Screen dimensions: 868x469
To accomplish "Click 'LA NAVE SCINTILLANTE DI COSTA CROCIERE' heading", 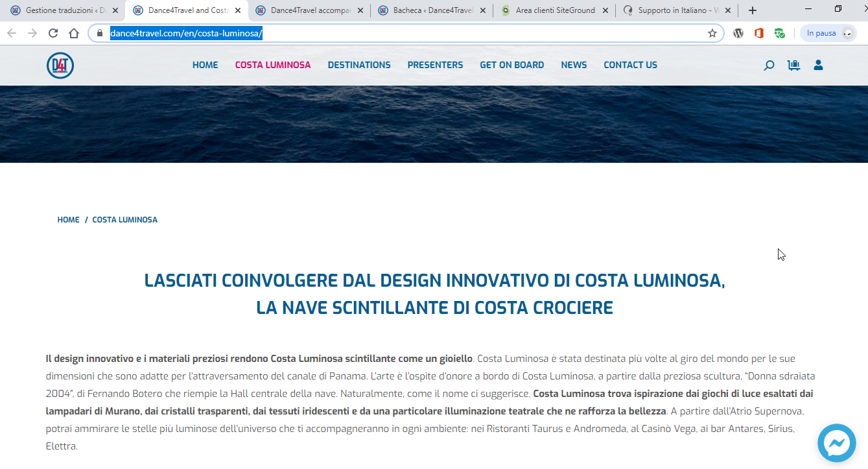I will click(x=434, y=307).
